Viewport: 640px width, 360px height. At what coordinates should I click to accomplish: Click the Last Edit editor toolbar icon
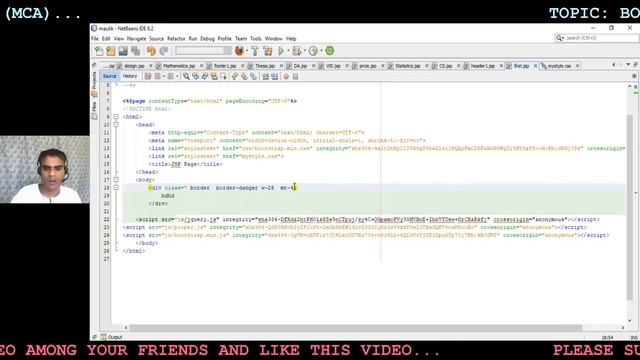click(x=148, y=76)
